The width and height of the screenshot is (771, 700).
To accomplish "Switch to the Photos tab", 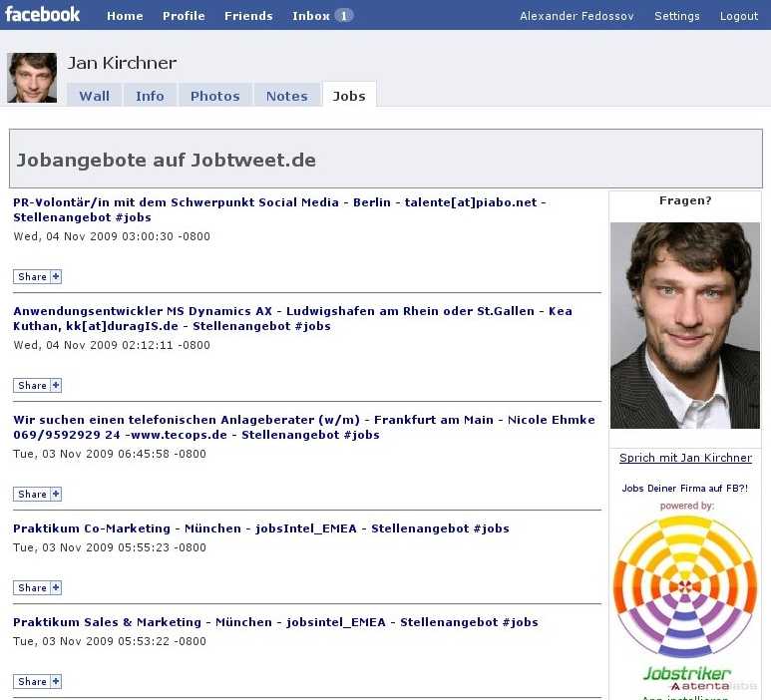I will click(x=215, y=96).
